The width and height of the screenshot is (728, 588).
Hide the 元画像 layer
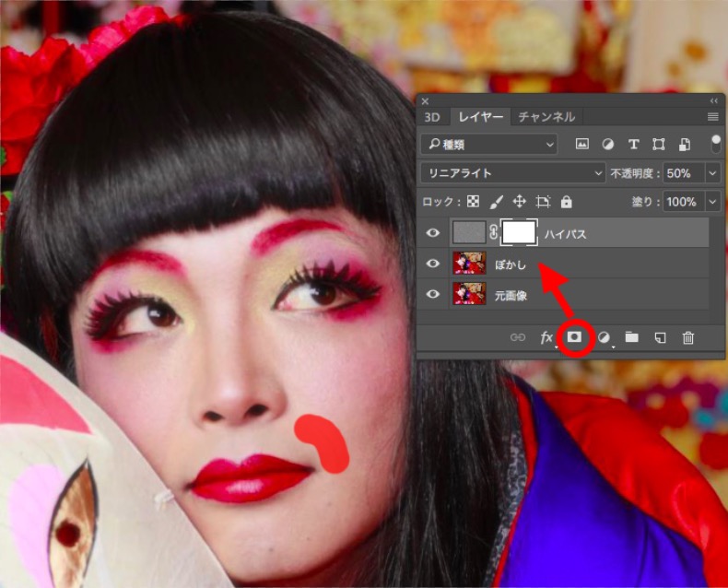(433, 294)
